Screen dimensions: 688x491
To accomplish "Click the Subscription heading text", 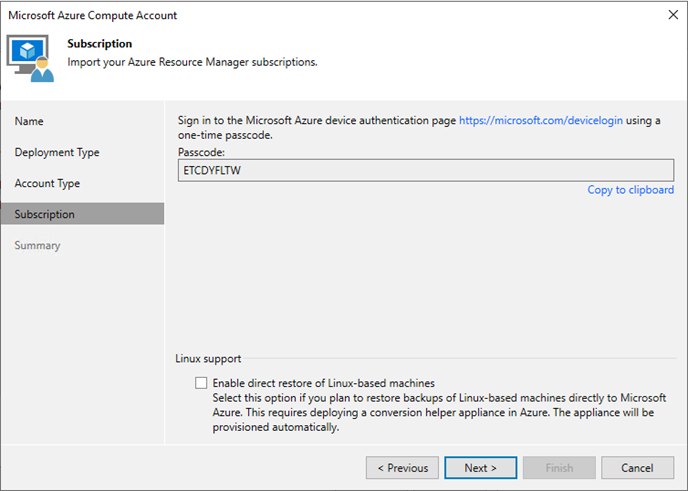I will [100, 43].
